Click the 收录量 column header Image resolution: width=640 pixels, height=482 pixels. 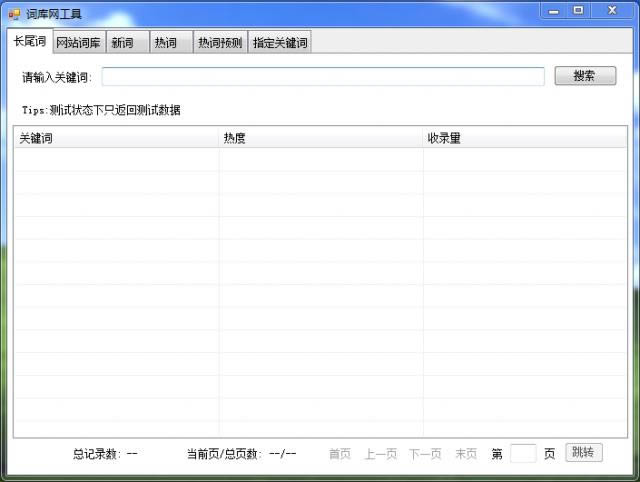[525, 139]
